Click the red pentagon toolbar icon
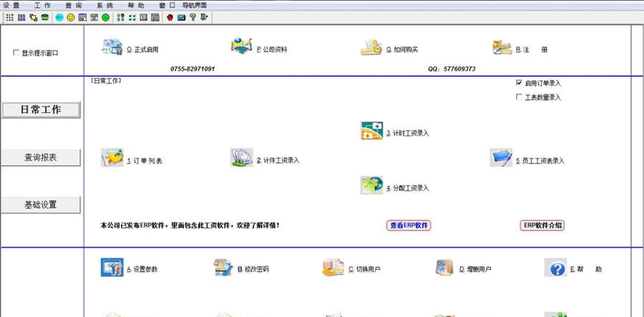 [170, 17]
